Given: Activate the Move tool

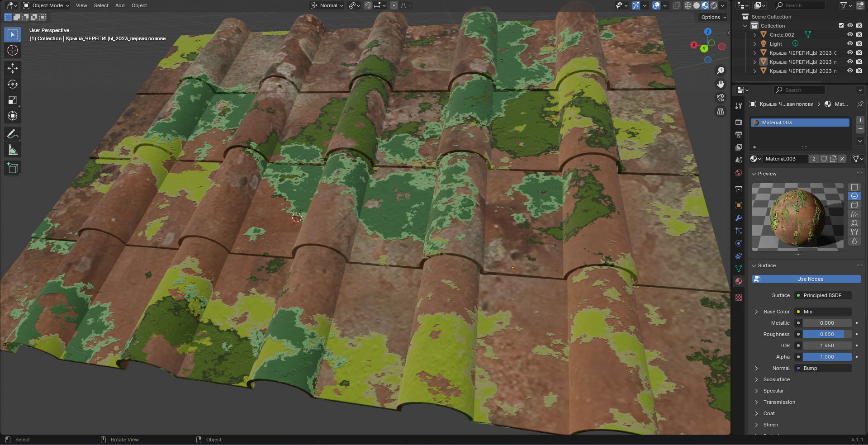Looking at the screenshot, I should [13, 68].
